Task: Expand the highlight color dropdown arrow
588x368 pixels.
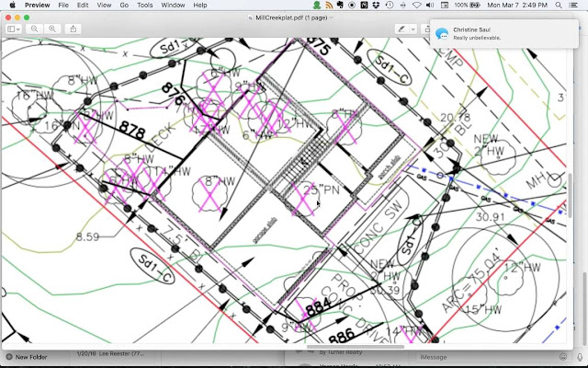Action: click(x=413, y=29)
